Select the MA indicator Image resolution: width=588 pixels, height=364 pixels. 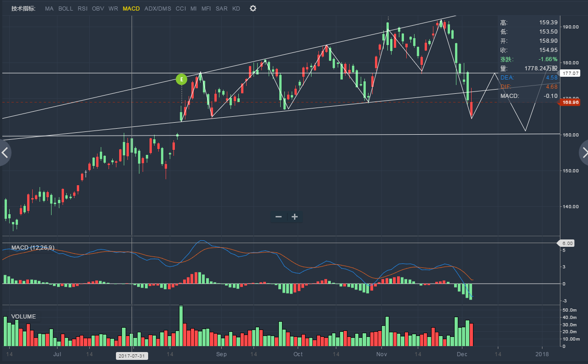pyautogui.click(x=49, y=9)
